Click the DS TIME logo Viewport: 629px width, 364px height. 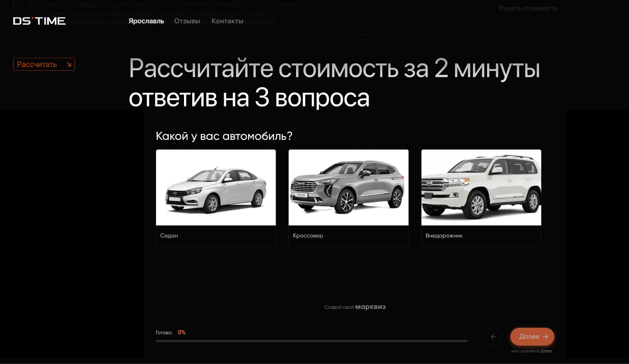click(39, 21)
